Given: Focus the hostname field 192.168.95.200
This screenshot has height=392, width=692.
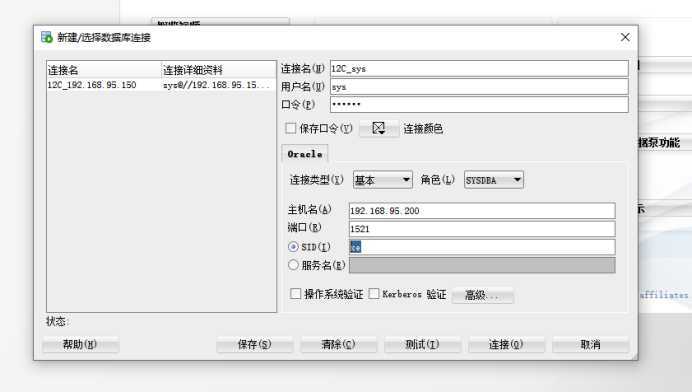Looking at the screenshot, I should (482, 211).
